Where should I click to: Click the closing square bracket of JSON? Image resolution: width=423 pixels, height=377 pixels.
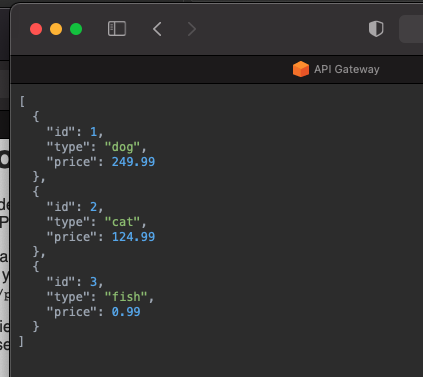[x=21, y=342]
